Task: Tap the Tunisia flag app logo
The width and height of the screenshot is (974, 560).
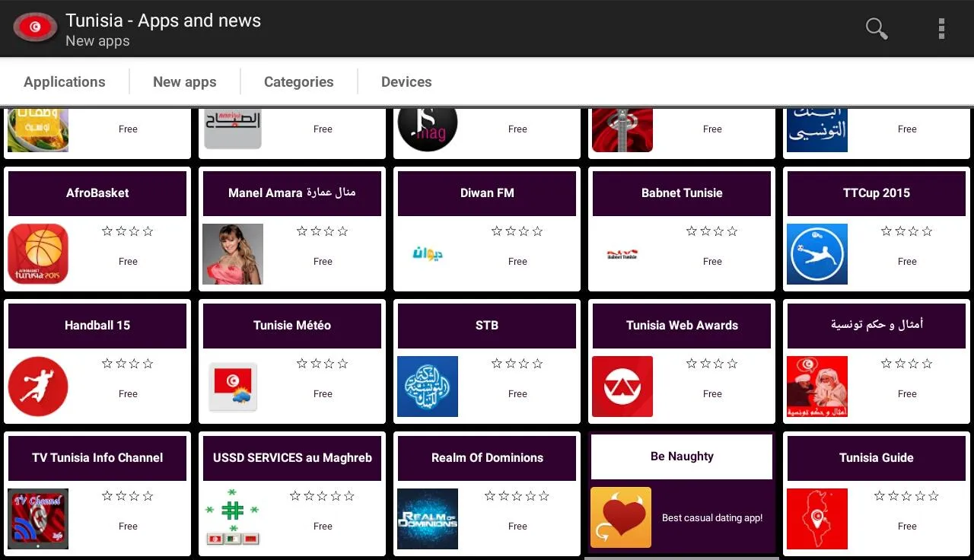Action: point(34,28)
